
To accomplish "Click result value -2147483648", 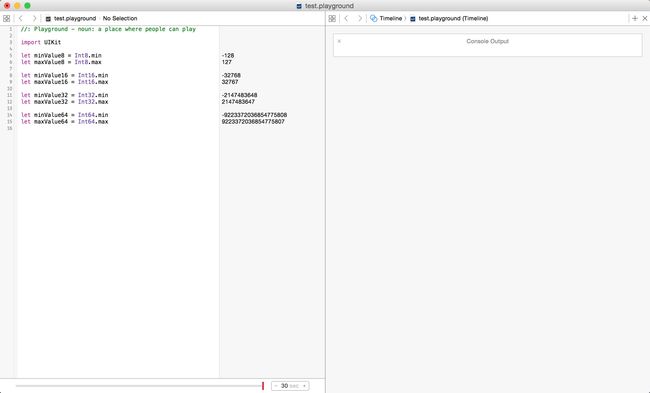I will 239,95.
